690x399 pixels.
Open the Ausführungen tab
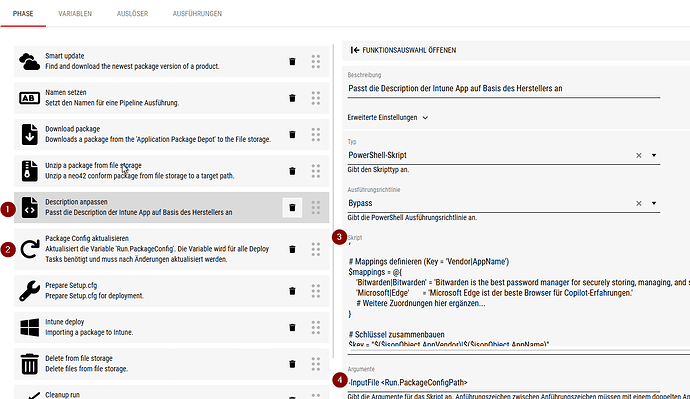pyautogui.click(x=197, y=14)
